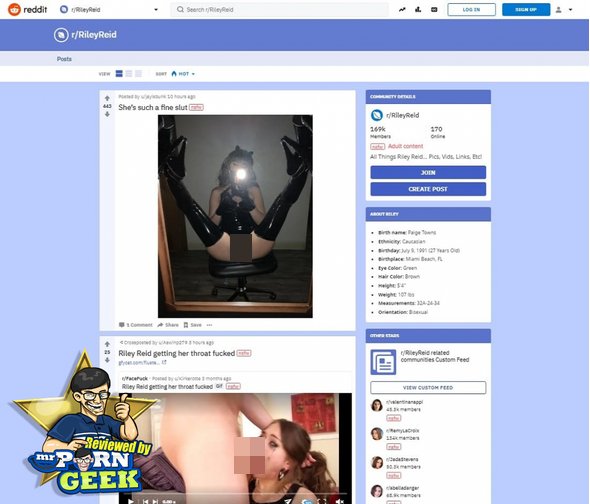Downvote the crossposted post with 25 points
The height and width of the screenshot is (504, 590).
[107, 360]
